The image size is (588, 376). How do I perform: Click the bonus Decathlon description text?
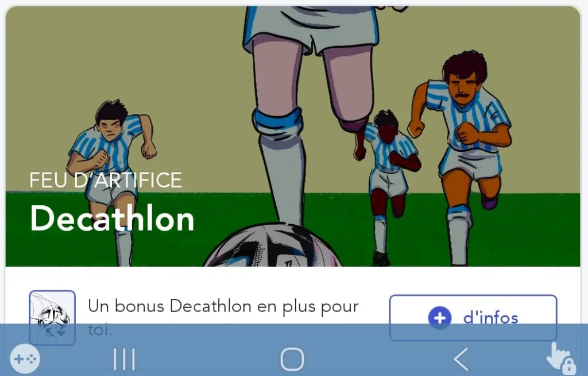click(x=223, y=317)
